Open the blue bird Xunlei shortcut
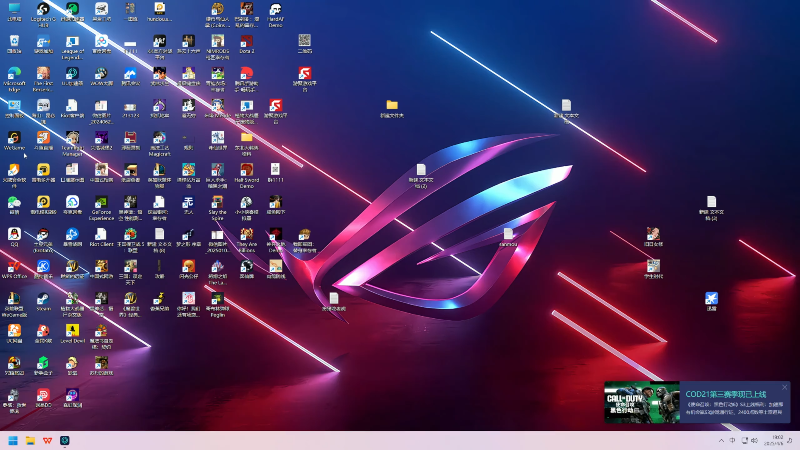The height and width of the screenshot is (450, 800). point(711,302)
